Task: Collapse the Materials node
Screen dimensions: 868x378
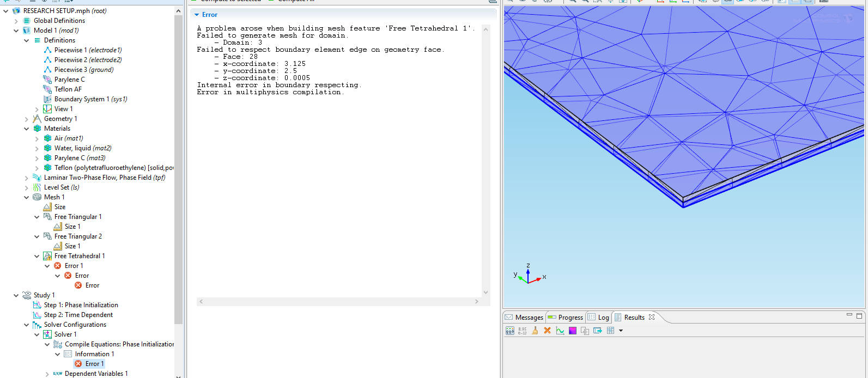Action: click(x=27, y=129)
